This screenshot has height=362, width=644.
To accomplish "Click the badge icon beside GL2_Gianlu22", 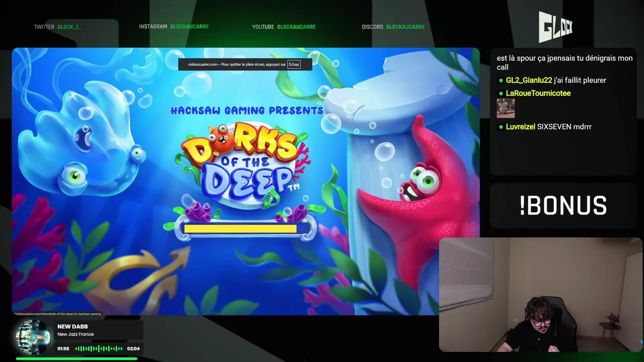I will click(x=501, y=80).
